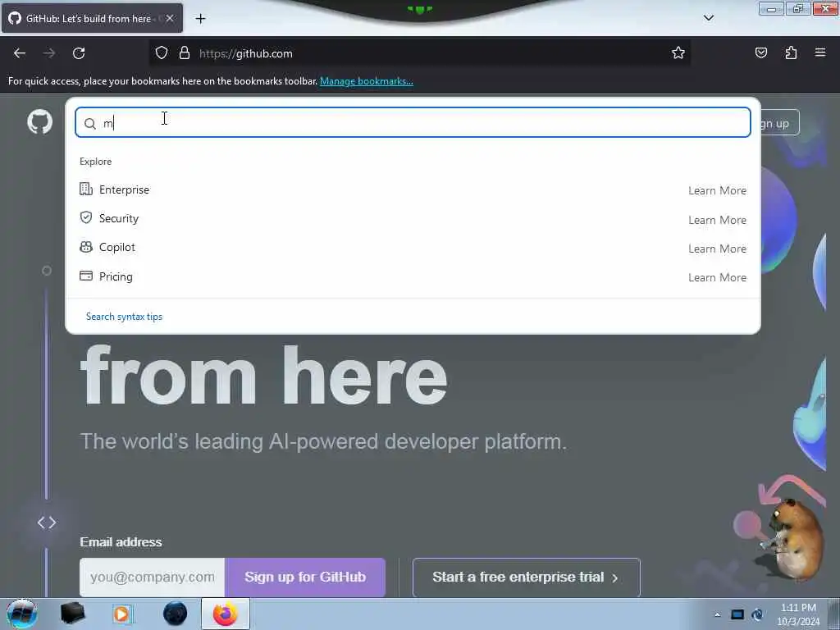Open the Extensions puzzle icon
Viewport: 840px width, 630px height.
point(791,52)
